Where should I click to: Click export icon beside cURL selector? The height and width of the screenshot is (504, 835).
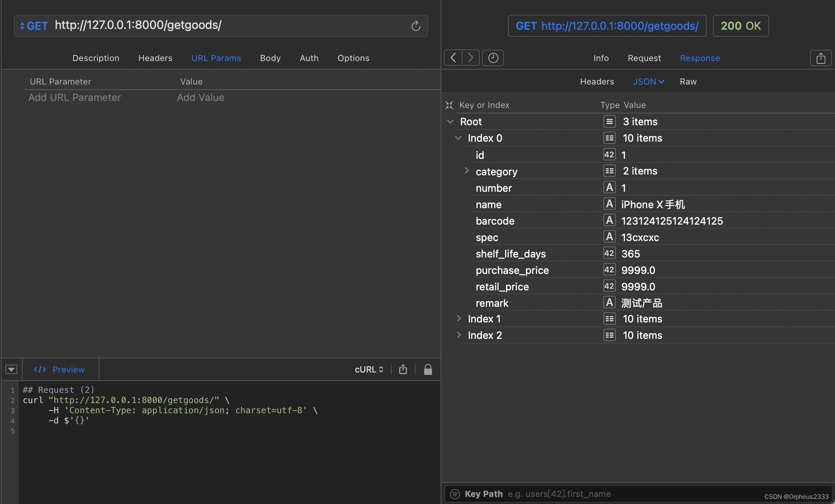403,369
